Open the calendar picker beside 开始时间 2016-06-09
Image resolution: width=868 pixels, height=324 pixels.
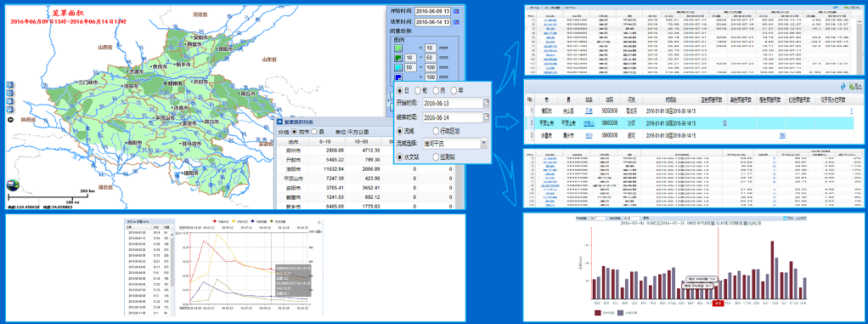[x=457, y=10]
